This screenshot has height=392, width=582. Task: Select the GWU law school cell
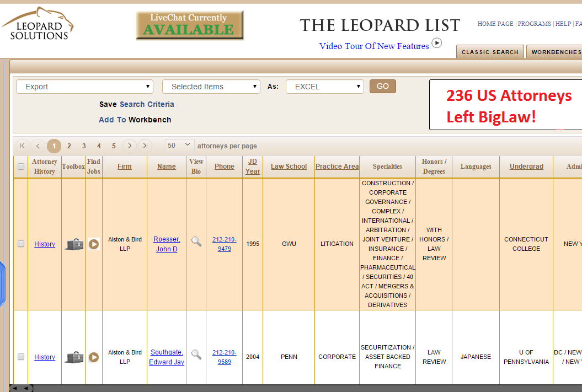pos(289,244)
